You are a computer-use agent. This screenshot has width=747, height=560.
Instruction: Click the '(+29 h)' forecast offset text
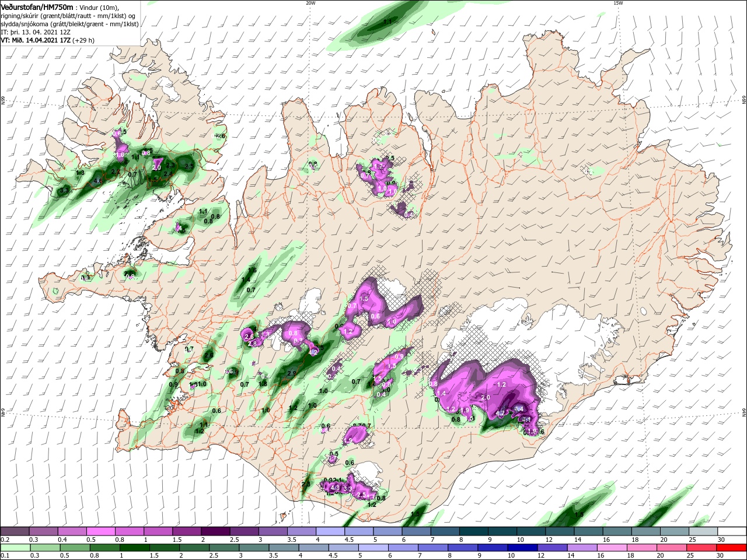click(x=83, y=40)
